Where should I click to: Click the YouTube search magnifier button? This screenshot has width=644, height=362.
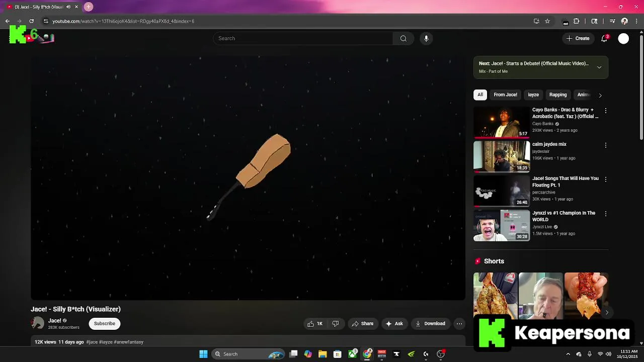(x=404, y=38)
